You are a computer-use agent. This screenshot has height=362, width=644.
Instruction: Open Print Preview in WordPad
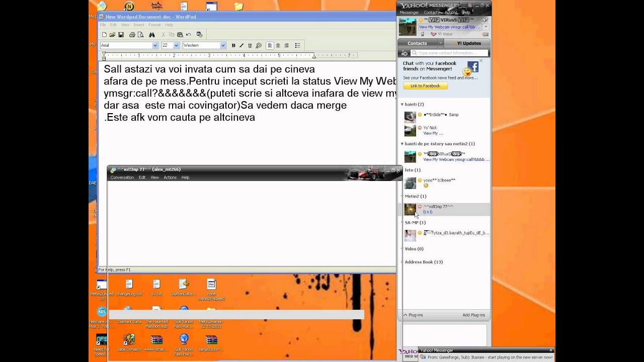[x=140, y=35]
